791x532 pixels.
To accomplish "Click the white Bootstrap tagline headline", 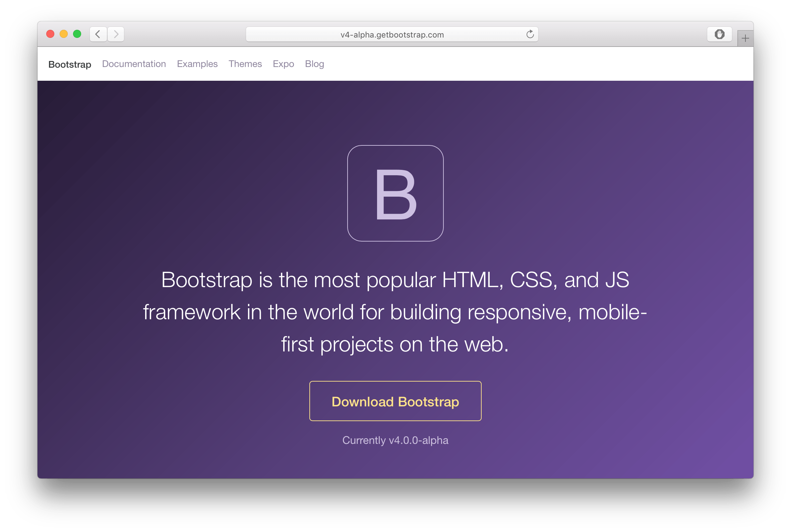I will point(395,312).
